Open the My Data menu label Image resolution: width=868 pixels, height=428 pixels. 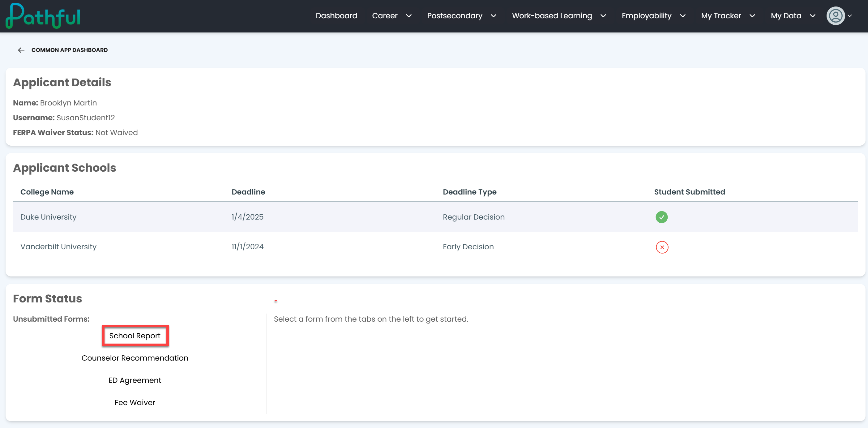(x=786, y=16)
